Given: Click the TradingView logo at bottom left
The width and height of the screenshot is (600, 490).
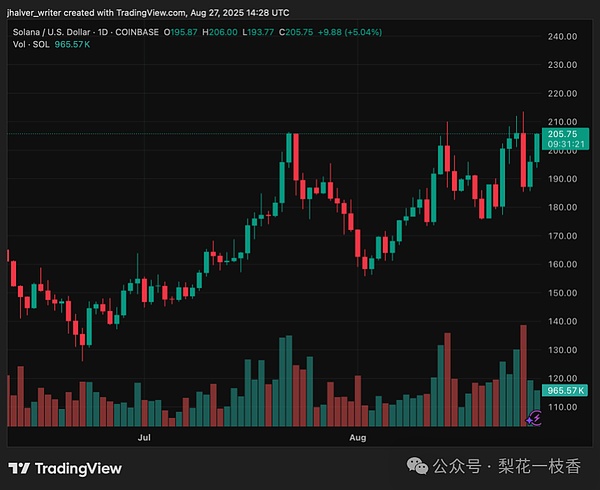Looking at the screenshot, I should pyautogui.click(x=65, y=468).
